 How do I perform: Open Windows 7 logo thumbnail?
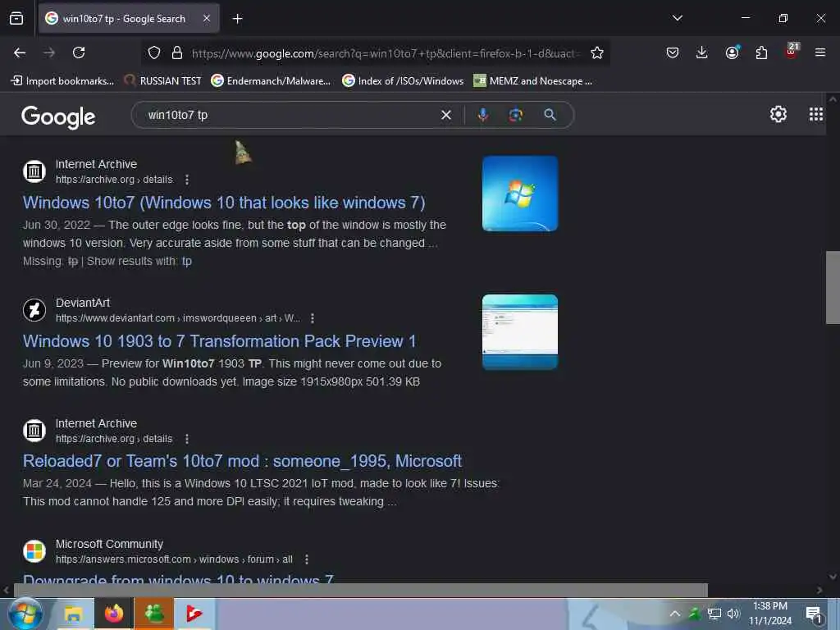(519, 194)
